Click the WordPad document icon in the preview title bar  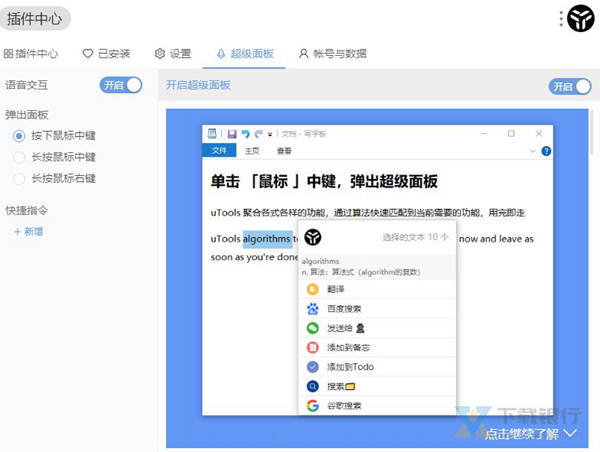[x=212, y=134]
